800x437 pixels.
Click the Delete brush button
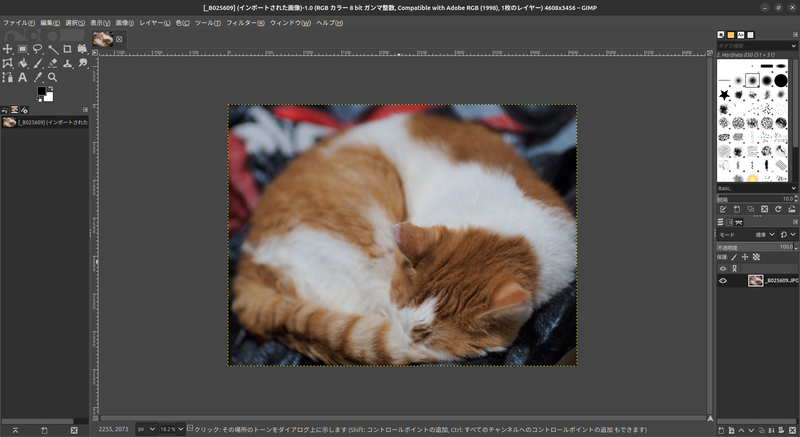pyautogui.click(x=764, y=209)
